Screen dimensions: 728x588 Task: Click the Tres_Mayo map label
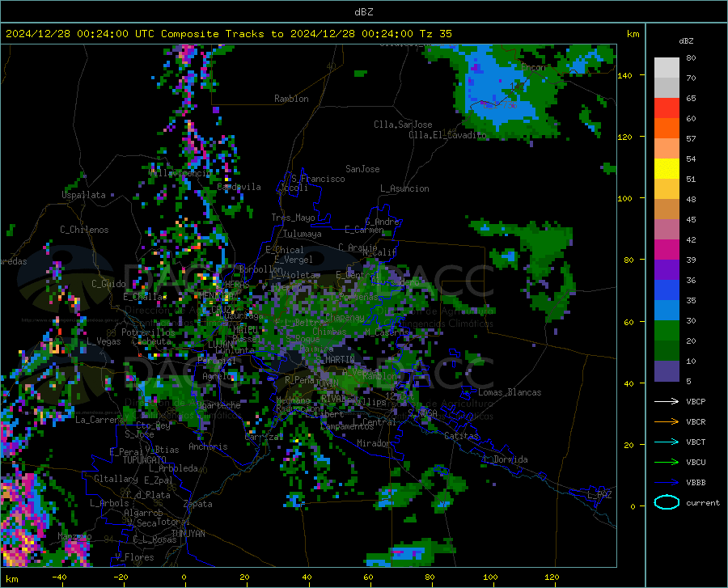293,218
